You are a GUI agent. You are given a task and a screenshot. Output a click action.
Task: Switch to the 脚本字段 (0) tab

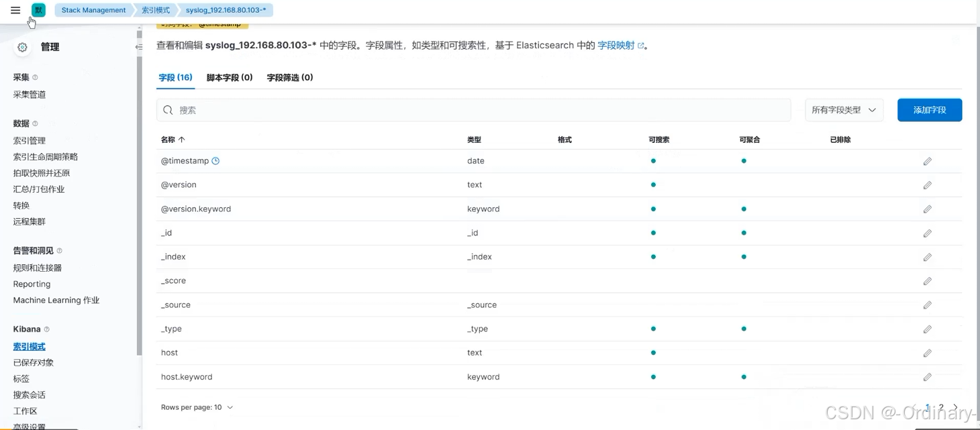(230, 78)
